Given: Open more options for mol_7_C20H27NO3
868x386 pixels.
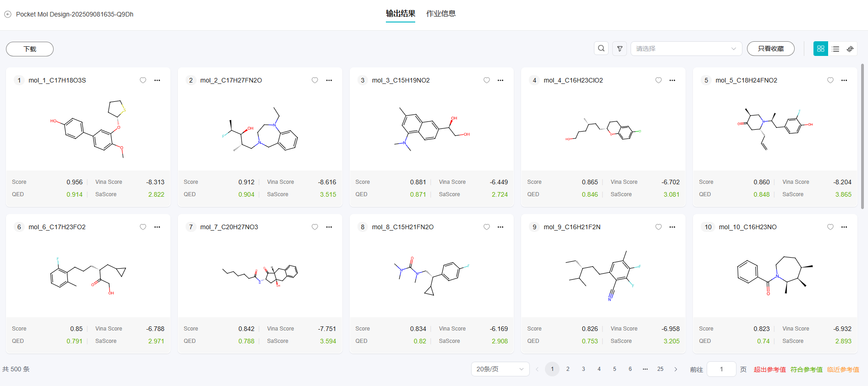Looking at the screenshot, I should [x=329, y=227].
